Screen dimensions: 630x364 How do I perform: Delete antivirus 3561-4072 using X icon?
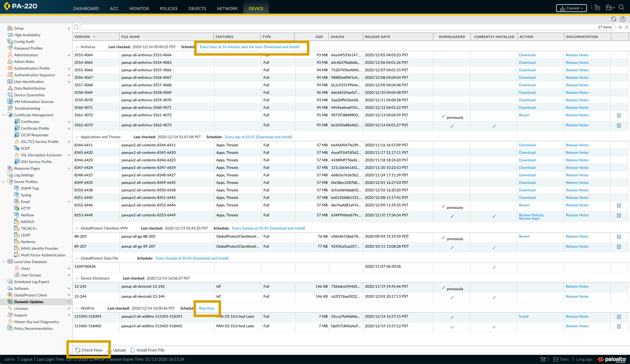(x=619, y=115)
